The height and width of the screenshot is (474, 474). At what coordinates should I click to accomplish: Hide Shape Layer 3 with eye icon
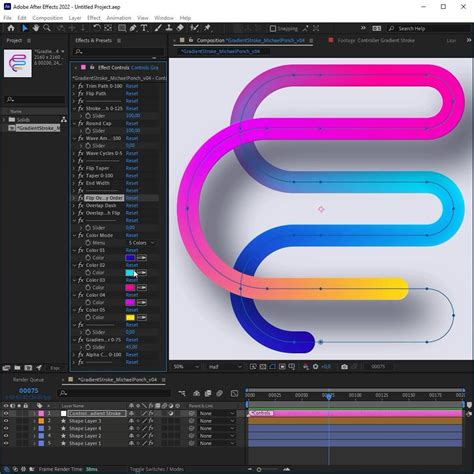point(6,421)
